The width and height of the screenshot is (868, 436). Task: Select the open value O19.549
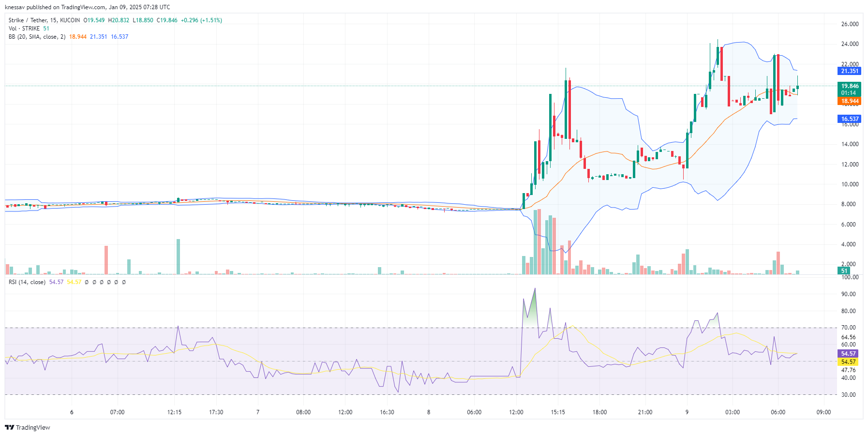coord(94,20)
